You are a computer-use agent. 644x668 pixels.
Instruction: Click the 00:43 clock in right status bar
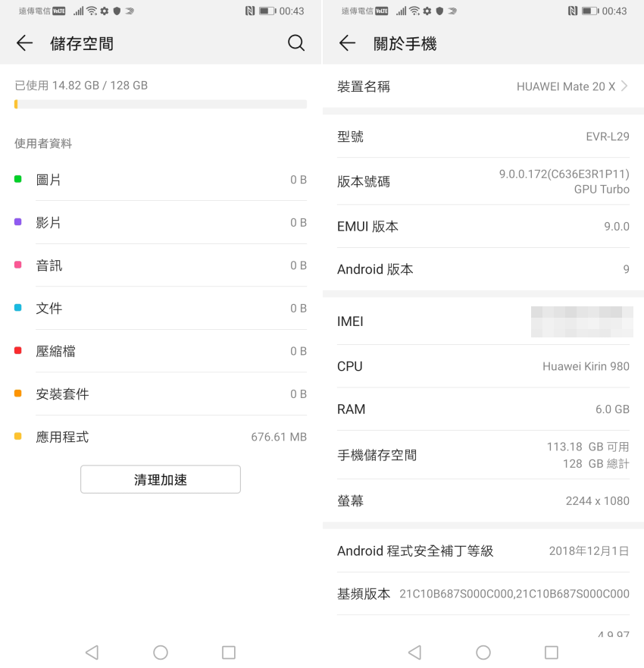click(614, 11)
